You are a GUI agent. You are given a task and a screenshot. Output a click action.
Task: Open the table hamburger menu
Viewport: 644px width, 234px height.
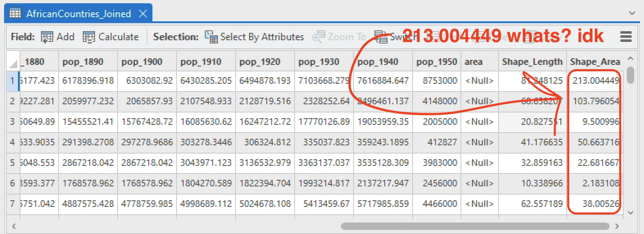pos(626,37)
